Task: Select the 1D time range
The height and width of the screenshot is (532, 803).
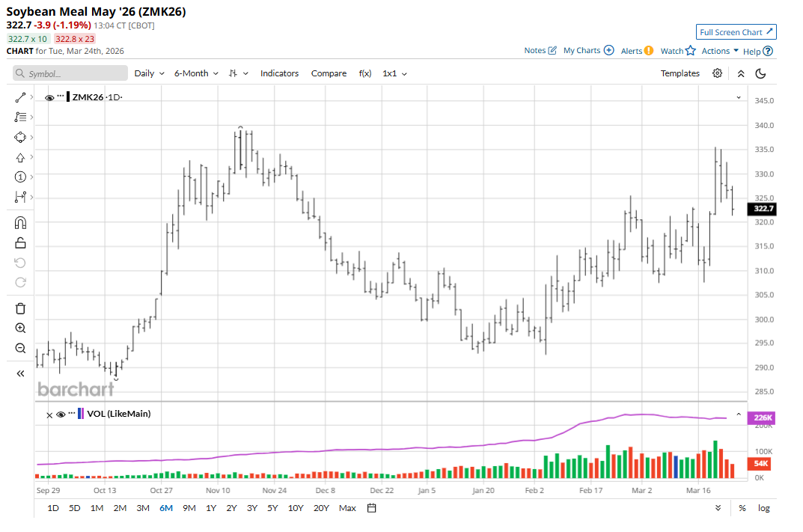Action: [52, 509]
